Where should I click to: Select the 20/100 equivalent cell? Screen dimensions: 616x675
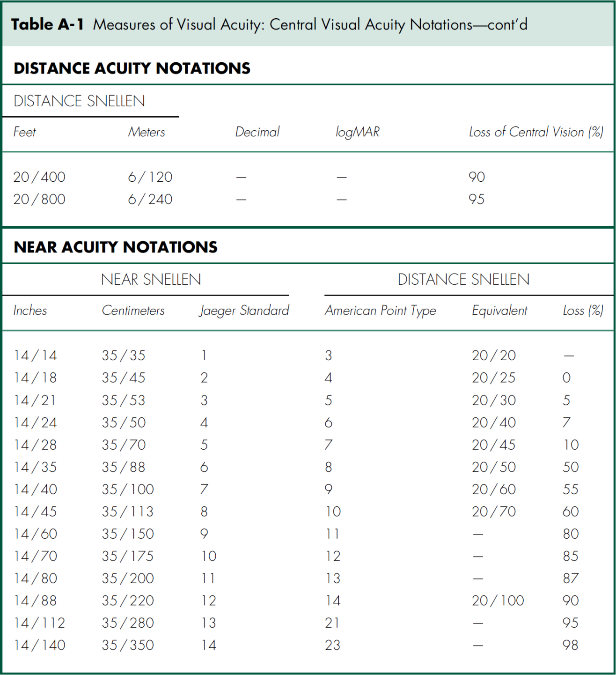click(x=498, y=601)
